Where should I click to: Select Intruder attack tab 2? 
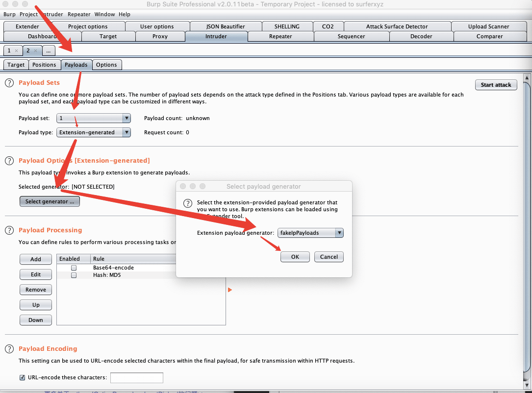point(28,50)
